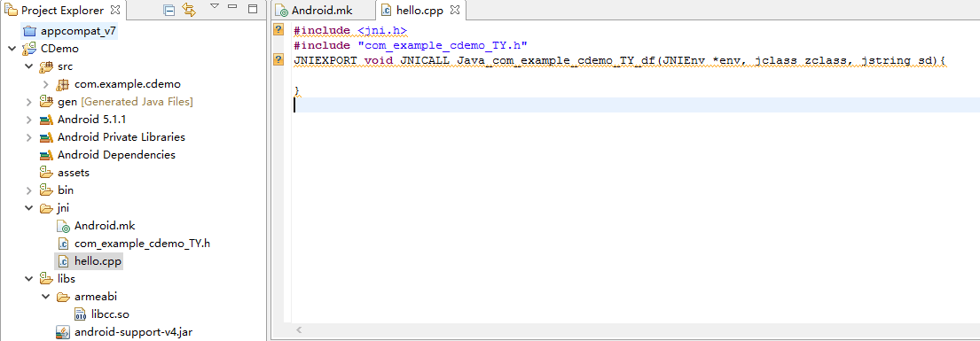Screen dimensions: 980x341
Task: Minimize the Project Explorer panel
Action: (x=232, y=6)
